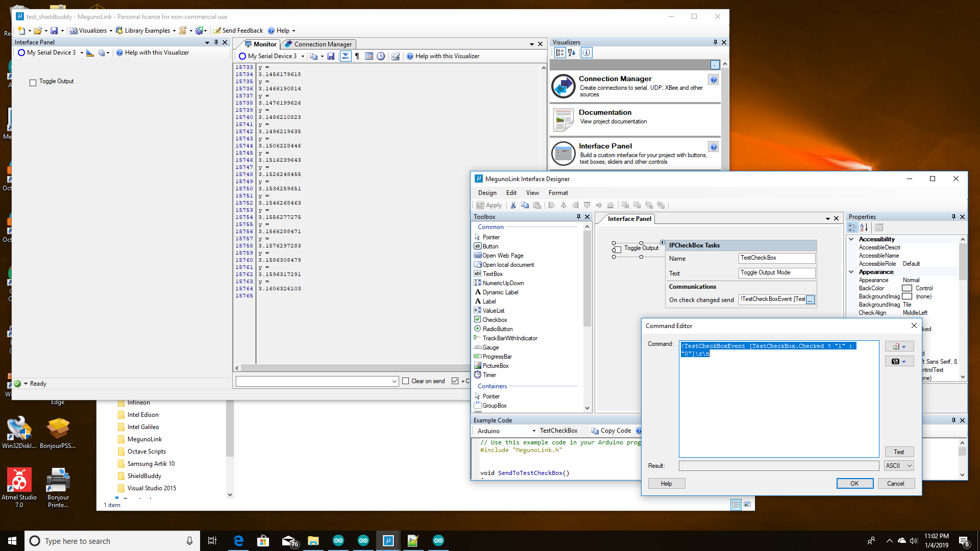This screenshot has height=551, width=980.
Task: Select the Timer control in Toolbox
Action: coord(489,375)
